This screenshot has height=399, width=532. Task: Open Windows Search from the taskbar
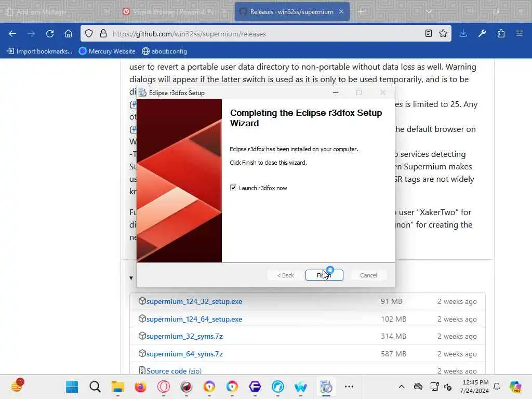click(95, 387)
